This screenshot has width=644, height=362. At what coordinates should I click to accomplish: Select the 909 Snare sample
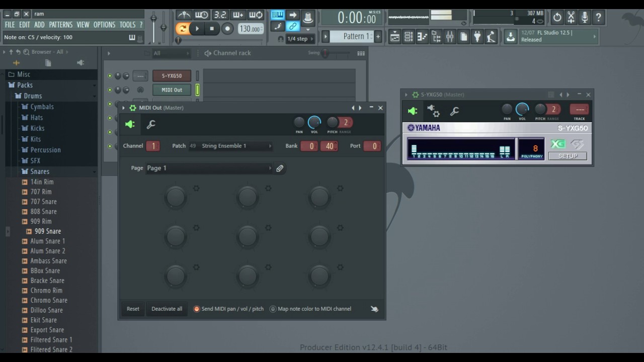pos(47,231)
